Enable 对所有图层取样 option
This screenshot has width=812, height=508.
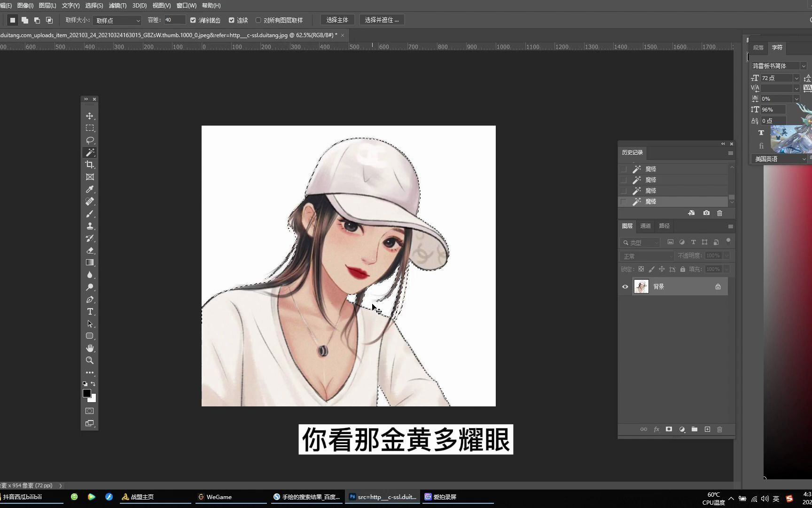click(x=258, y=20)
